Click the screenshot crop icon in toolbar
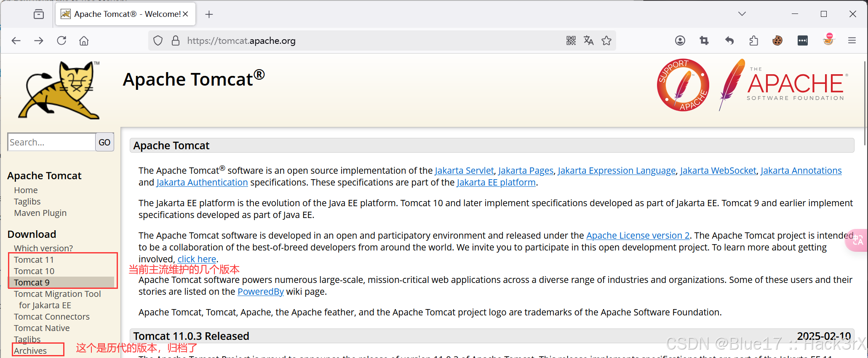 pos(704,40)
